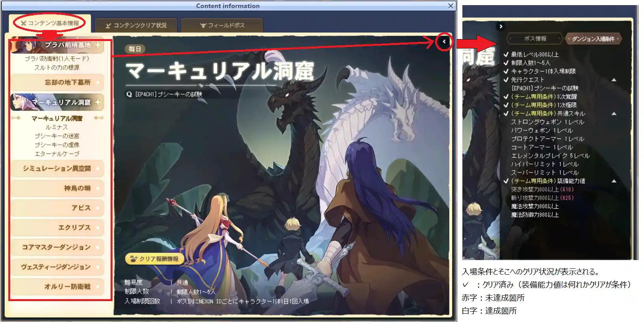Click the checkmark beside 先行クエスト

(506, 80)
